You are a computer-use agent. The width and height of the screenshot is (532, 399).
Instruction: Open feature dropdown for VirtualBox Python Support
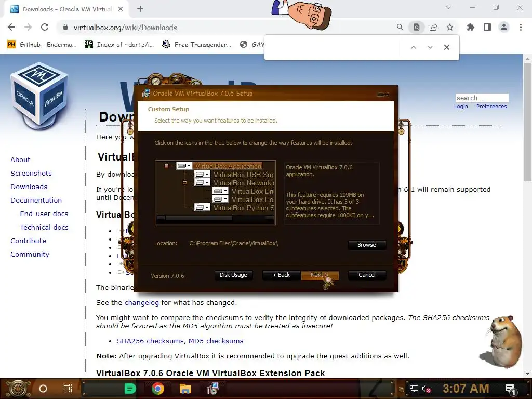tap(202, 207)
